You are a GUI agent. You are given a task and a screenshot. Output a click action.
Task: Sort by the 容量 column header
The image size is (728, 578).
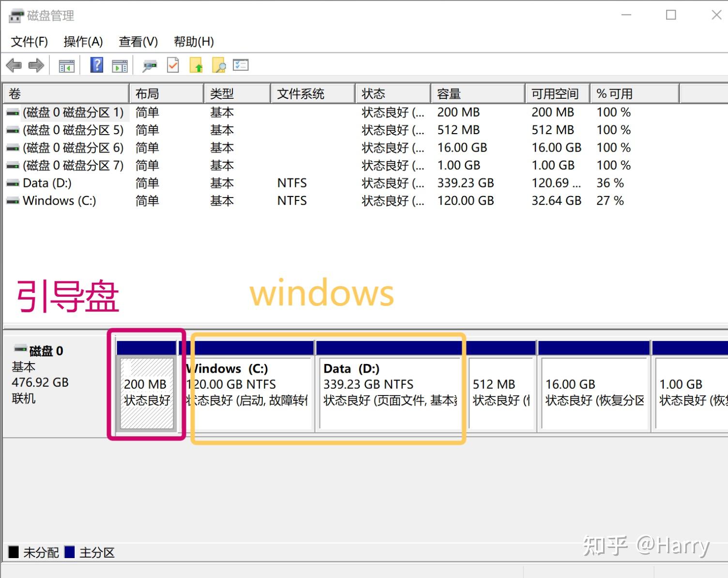(x=478, y=93)
